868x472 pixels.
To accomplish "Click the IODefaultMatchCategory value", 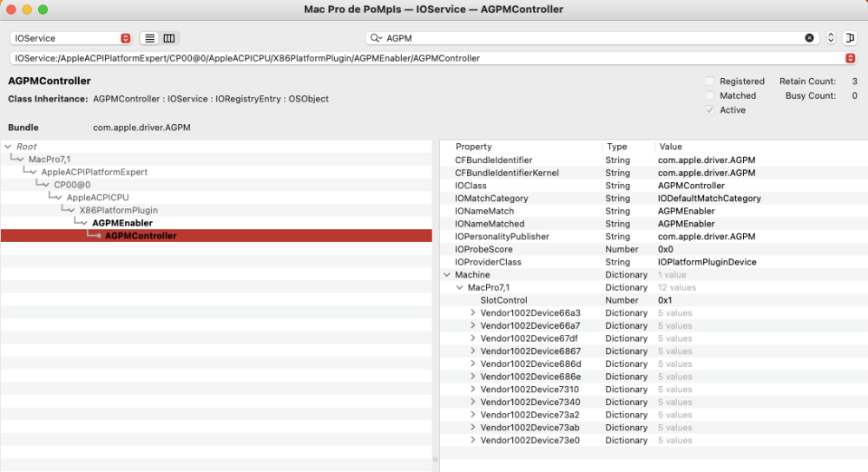I will [709, 198].
